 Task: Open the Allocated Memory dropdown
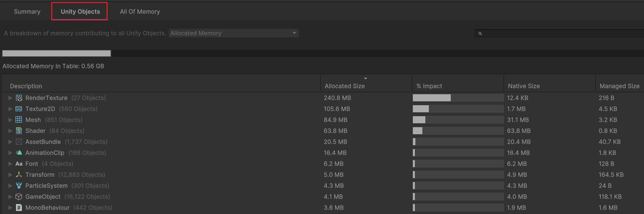point(233,33)
